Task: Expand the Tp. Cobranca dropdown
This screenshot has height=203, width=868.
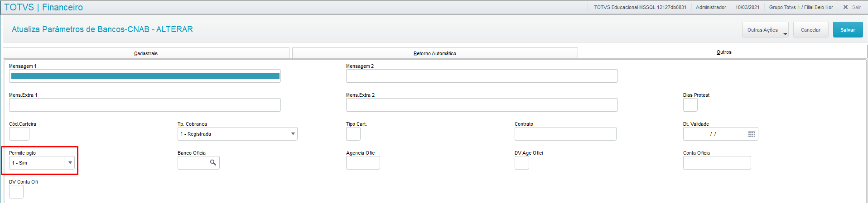Action: (x=293, y=134)
